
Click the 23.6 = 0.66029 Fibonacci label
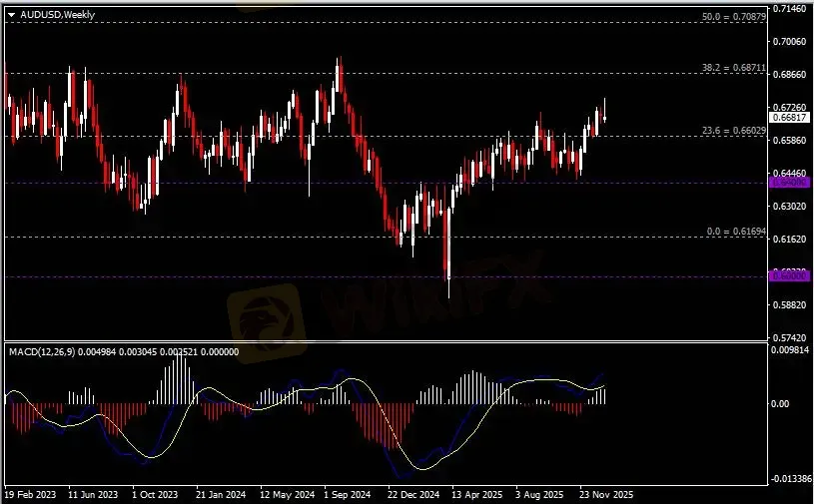point(734,131)
